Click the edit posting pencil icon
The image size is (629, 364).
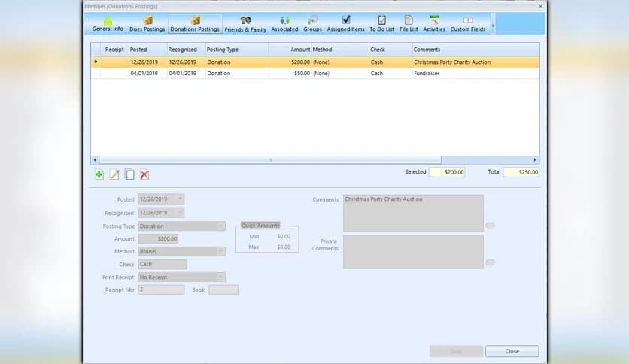[114, 174]
